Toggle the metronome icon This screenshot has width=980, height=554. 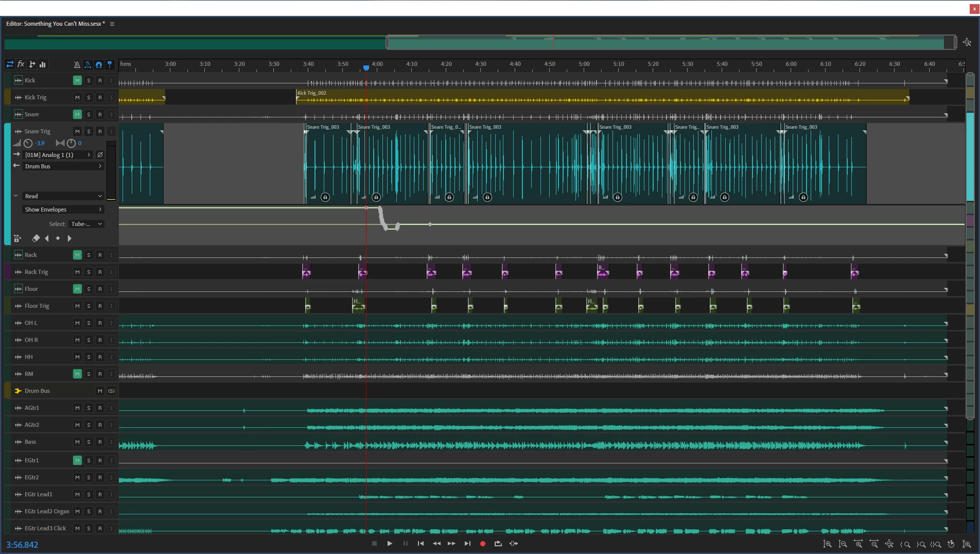(77, 64)
